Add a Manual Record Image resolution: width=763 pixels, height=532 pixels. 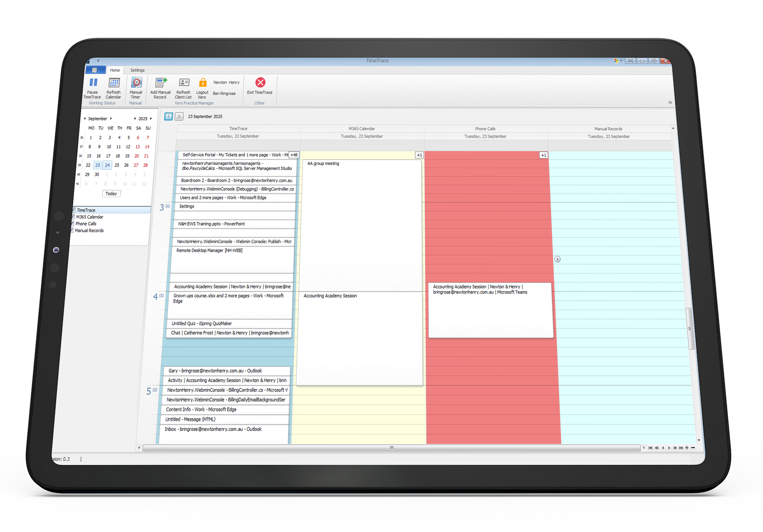point(161,83)
